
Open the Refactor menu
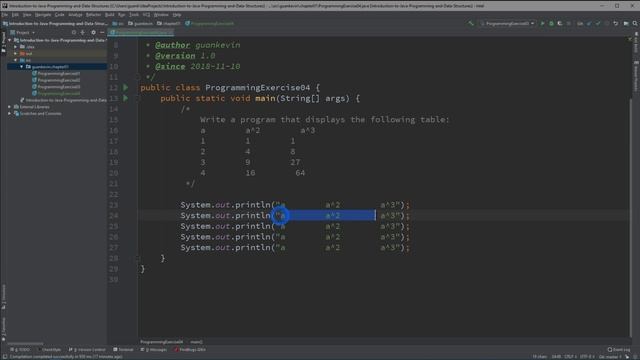[93, 15]
